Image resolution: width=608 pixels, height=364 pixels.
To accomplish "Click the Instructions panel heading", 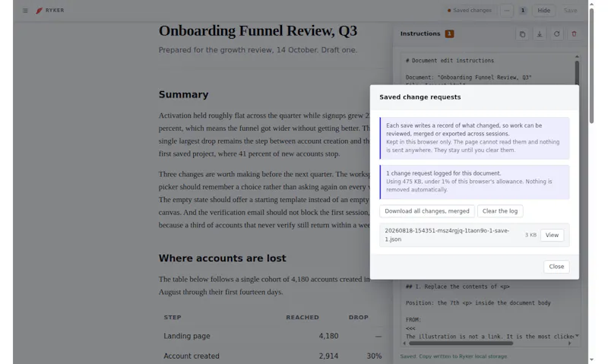I will (x=420, y=33).
